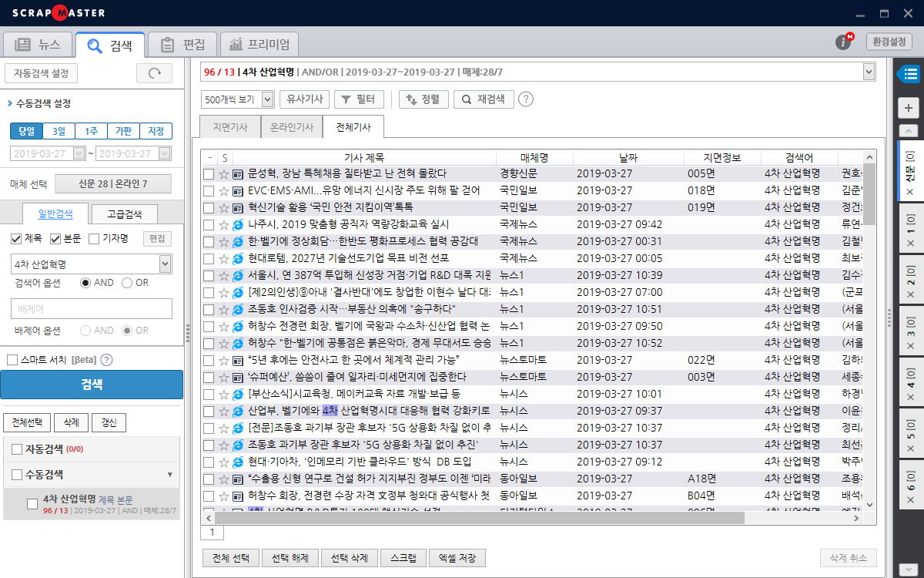Open notifications via the info icon with N badge
The height and width of the screenshot is (578, 924).
coord(842,43)
